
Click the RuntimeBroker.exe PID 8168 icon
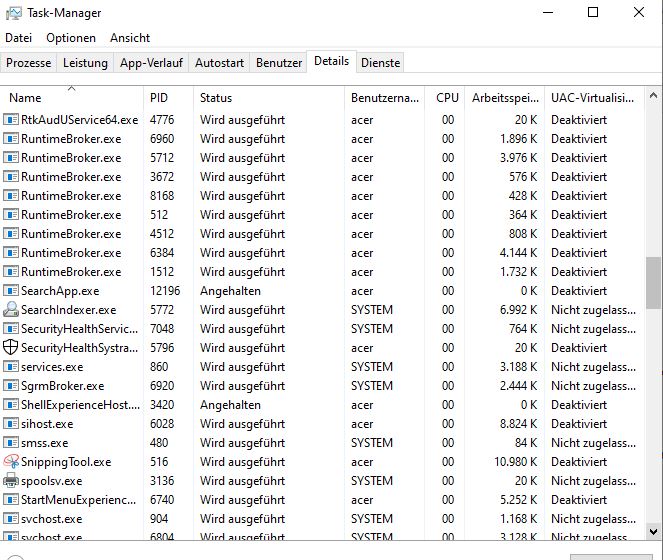11,196
